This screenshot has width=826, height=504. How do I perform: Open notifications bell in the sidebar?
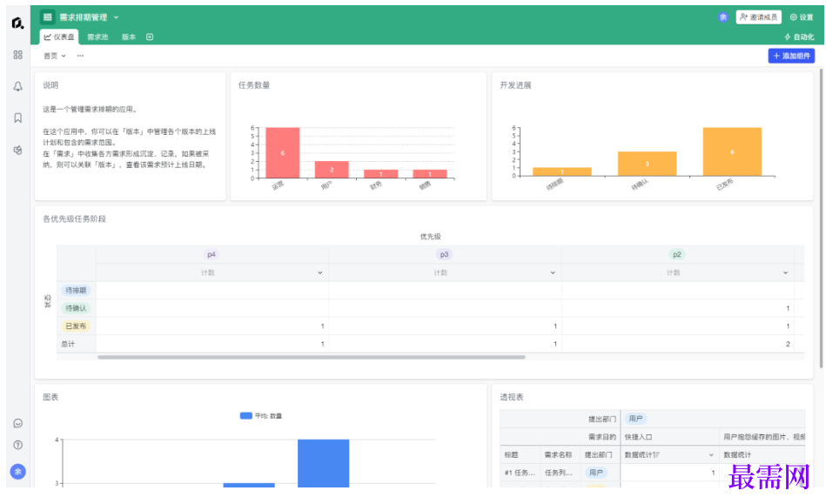coord(17,86)
